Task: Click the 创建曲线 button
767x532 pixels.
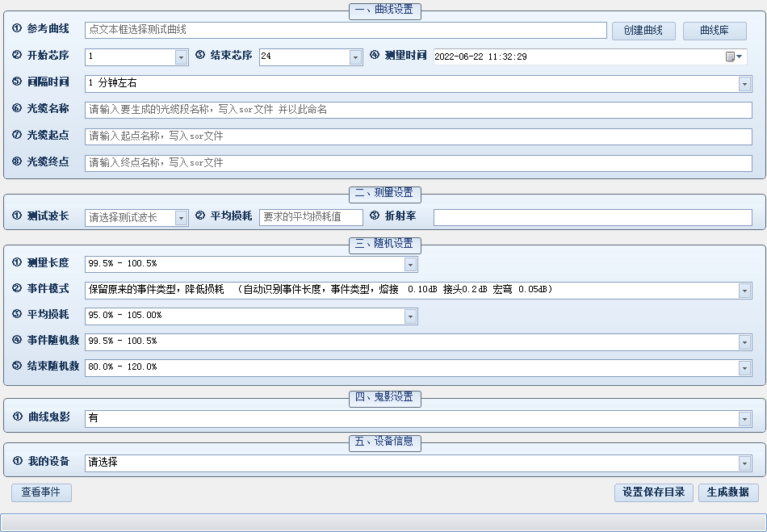Action: point(643,31)
